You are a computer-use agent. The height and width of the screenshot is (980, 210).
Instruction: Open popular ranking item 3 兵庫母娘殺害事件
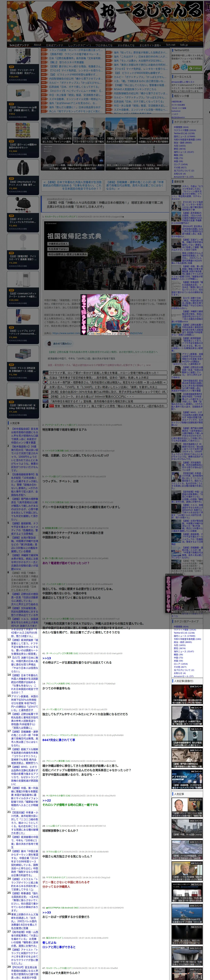[x=24, y=485]
